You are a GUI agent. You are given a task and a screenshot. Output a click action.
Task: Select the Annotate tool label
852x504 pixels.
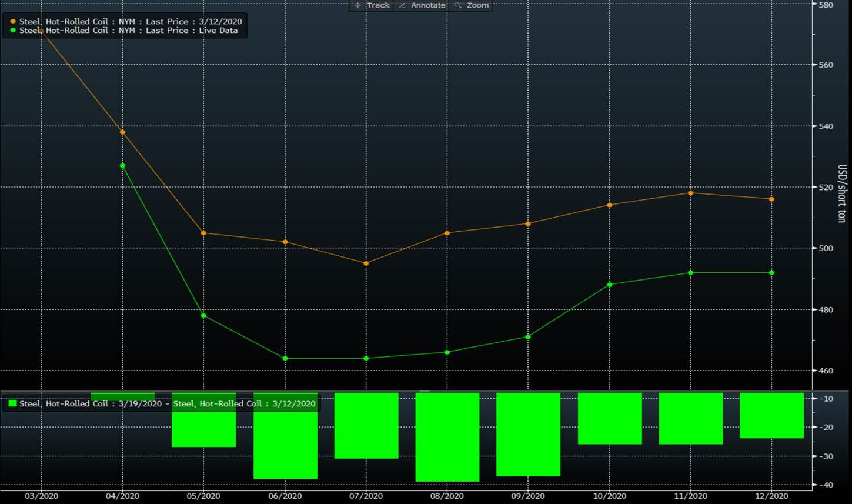(x=428, y=5)
